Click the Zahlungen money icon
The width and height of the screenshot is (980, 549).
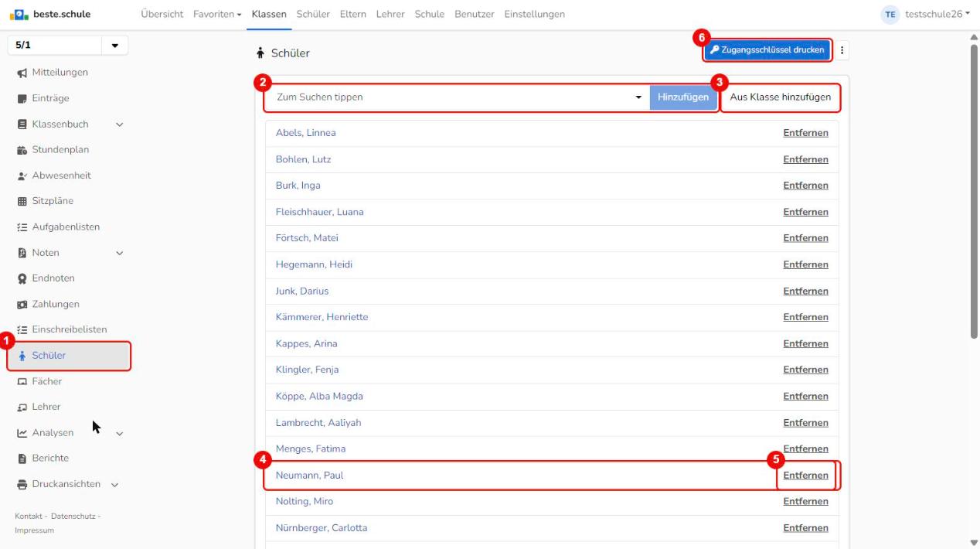[22, 305]
